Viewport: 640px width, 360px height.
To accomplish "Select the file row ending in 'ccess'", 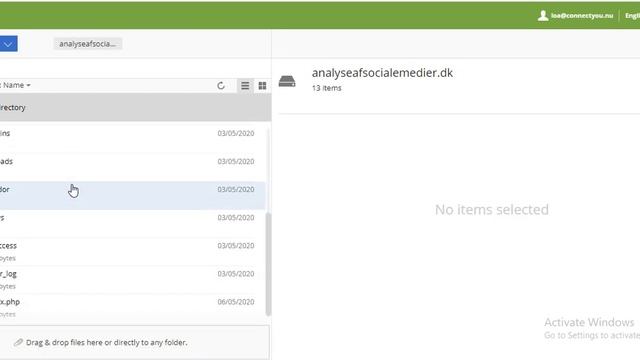I will [x=133, y=252].
